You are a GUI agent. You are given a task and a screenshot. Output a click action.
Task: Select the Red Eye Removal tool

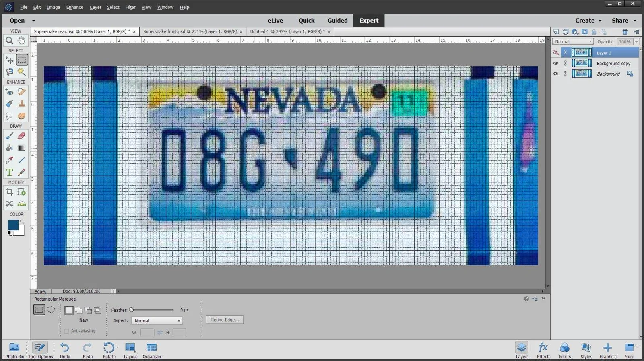pyautogui.click(x=9, y=92)
